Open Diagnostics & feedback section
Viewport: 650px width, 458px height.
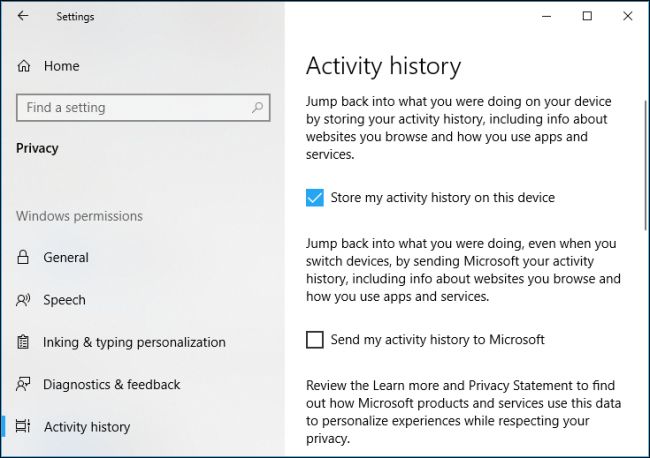tap(112, 385)
